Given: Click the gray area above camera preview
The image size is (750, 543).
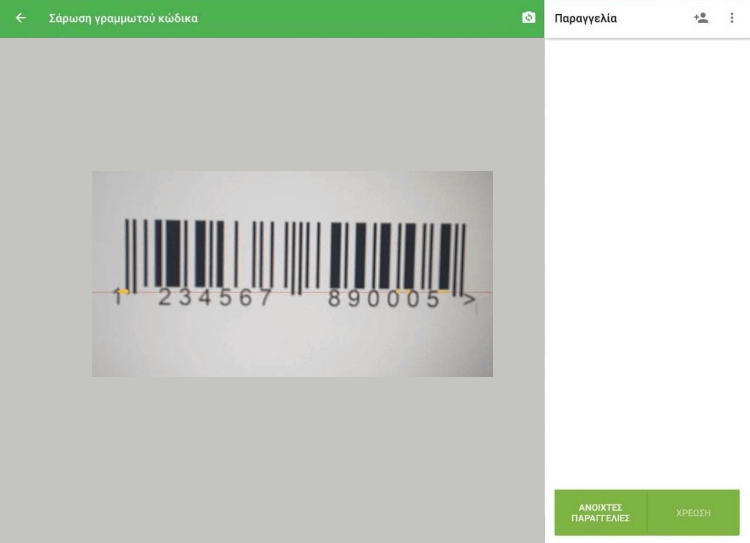Looking at the screenshot, I should 272,104.
